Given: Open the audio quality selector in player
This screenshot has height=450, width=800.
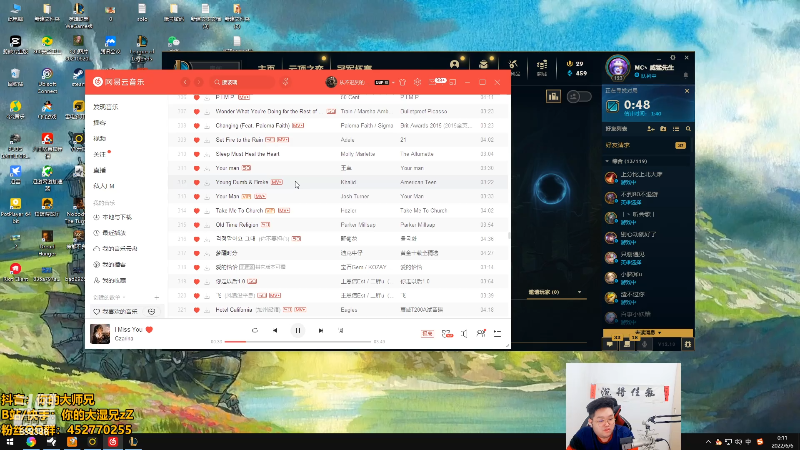Looking at the screenshot, I should click(427, 334).
